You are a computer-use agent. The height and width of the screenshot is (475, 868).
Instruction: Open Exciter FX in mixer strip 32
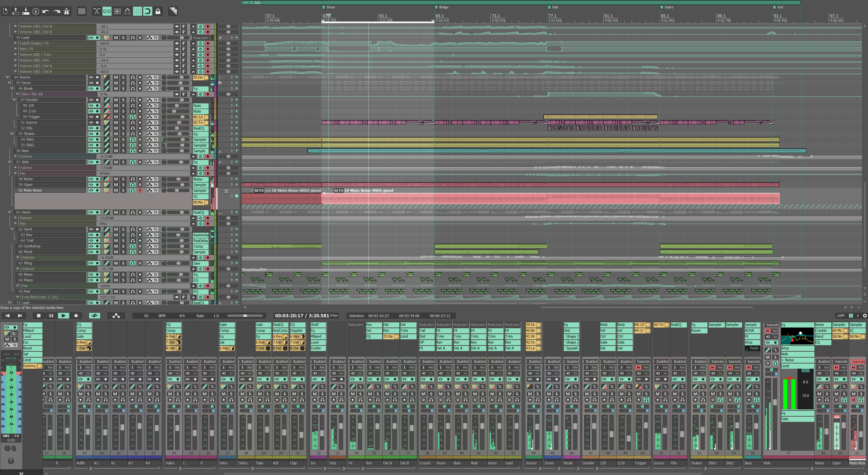tap(318, 348)
